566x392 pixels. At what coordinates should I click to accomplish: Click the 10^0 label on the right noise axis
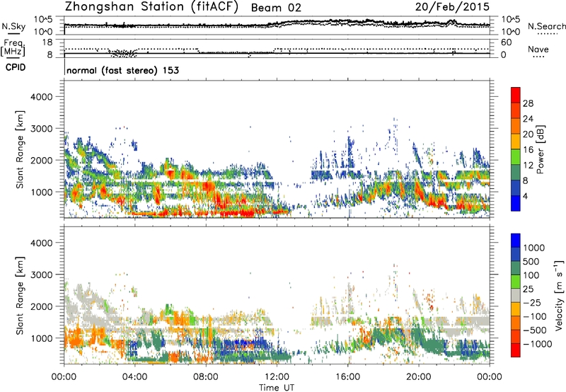point(510,31)
